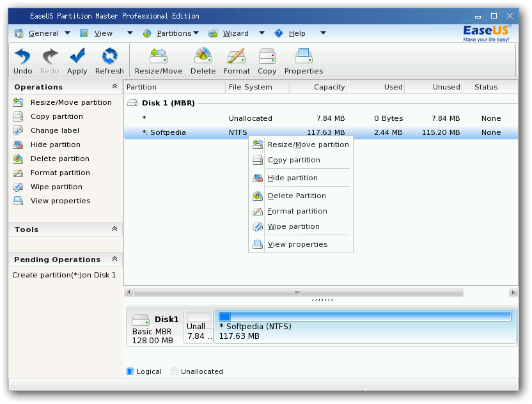This screenshot has height=404, width=532.
Task: Click scrollbar left arrow under partition list
Action: pyautogui.click(x=129, y=292)
